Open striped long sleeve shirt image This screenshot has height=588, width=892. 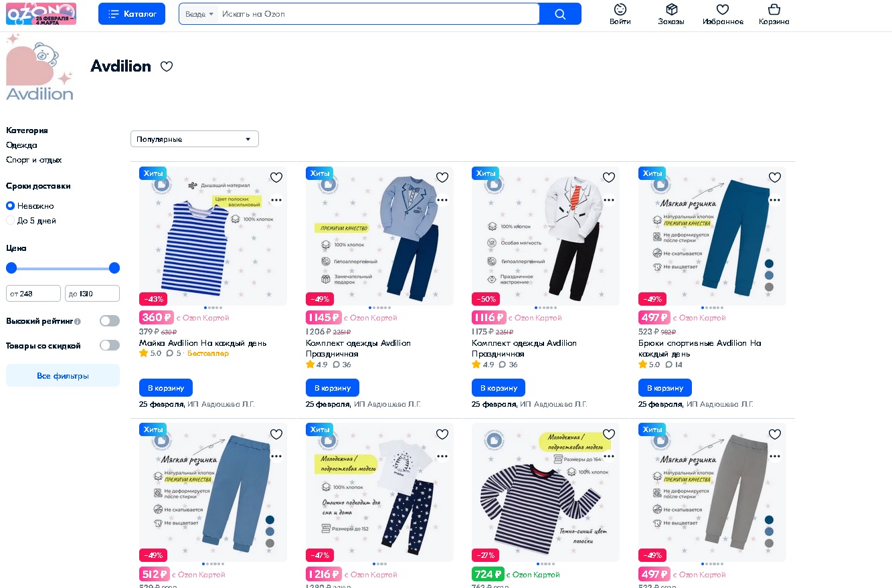[545, 492]
